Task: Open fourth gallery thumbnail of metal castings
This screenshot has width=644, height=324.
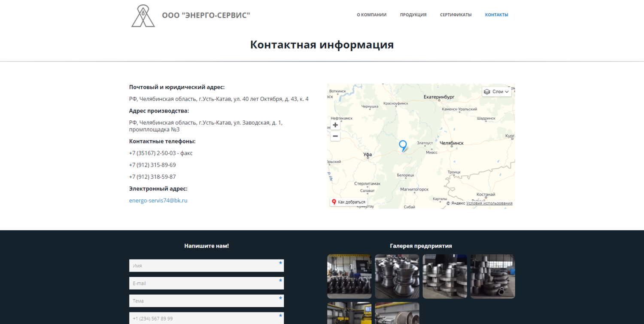Action: [x=492, y=276]
